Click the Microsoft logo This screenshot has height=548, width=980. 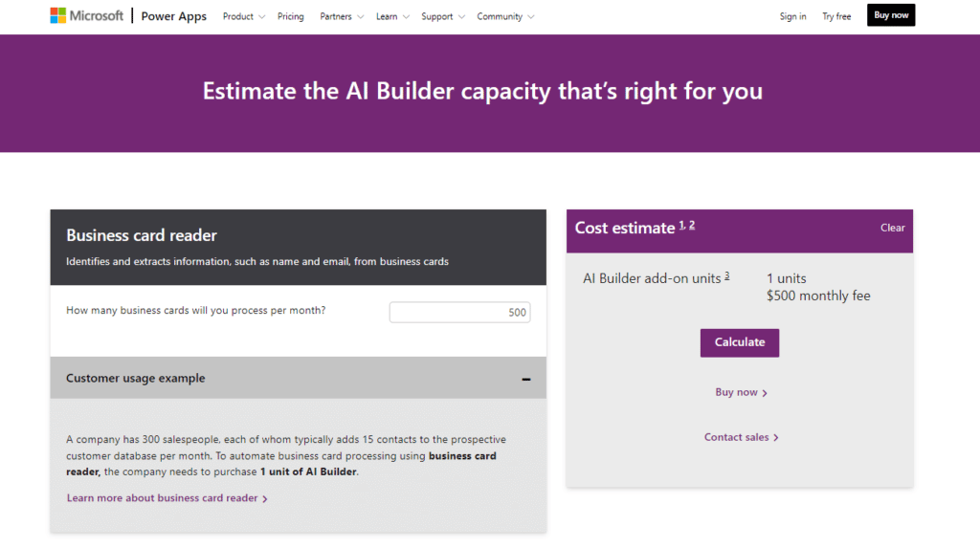click(87, 15)
